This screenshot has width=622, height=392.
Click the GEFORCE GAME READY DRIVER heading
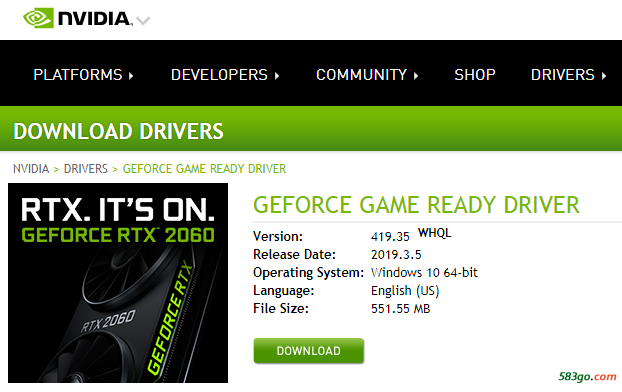tap(417, 205)
